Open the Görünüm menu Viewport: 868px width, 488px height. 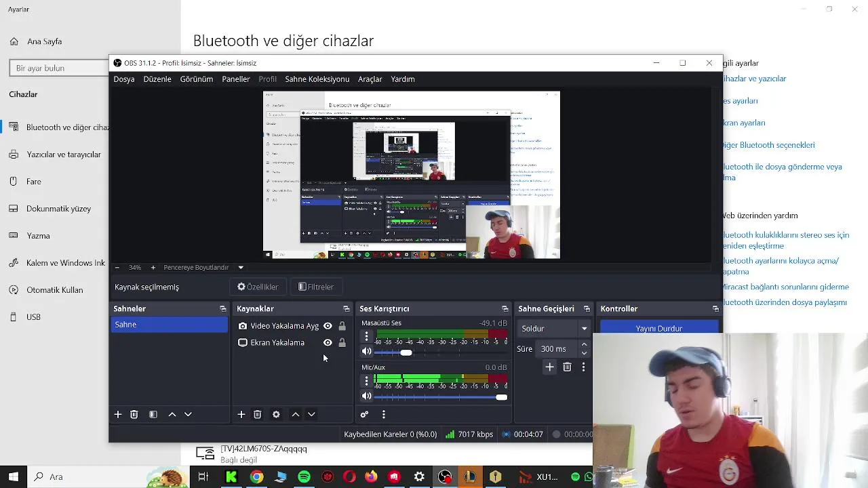[x=197, y=79]
